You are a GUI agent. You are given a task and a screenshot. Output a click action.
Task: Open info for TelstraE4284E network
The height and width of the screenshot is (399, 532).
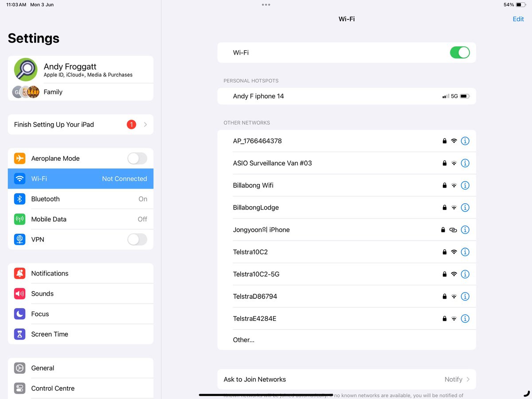point(465,318)
